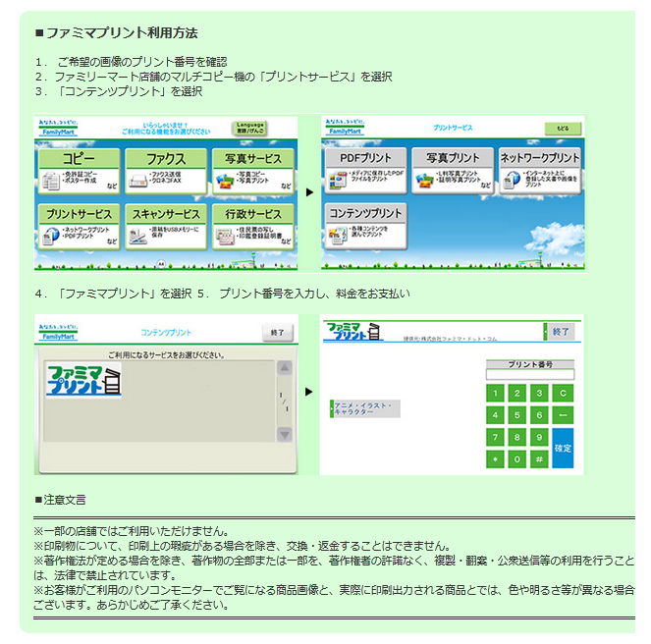
Task: Select the コンテンツプリント tile
Action: 365,226
